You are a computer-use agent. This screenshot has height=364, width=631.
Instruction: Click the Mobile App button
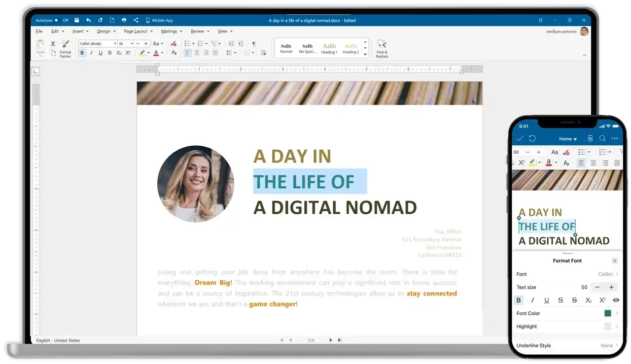(159, 20)
